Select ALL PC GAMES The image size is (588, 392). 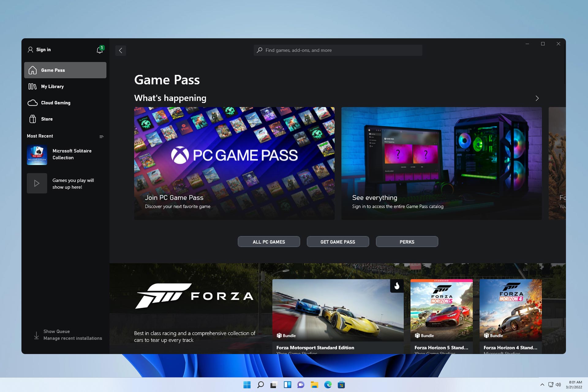pos(269,242)
